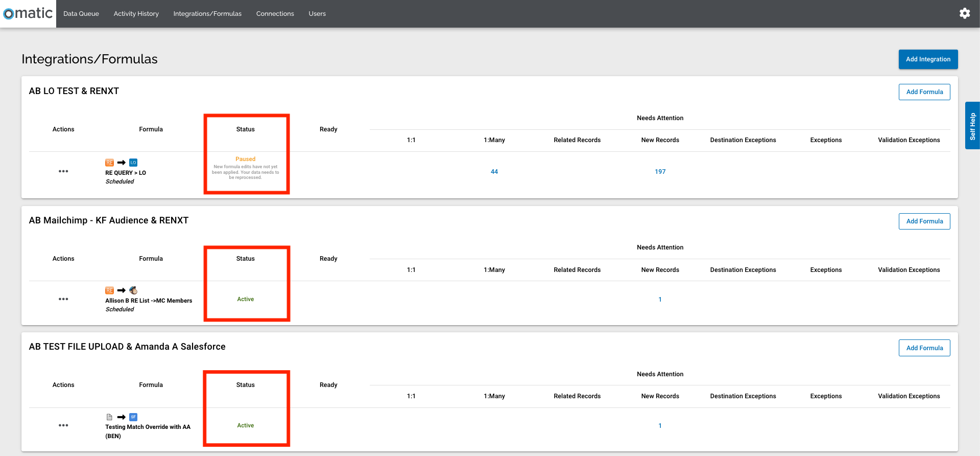
Task: Open the Users page
Action: (317, 14)
